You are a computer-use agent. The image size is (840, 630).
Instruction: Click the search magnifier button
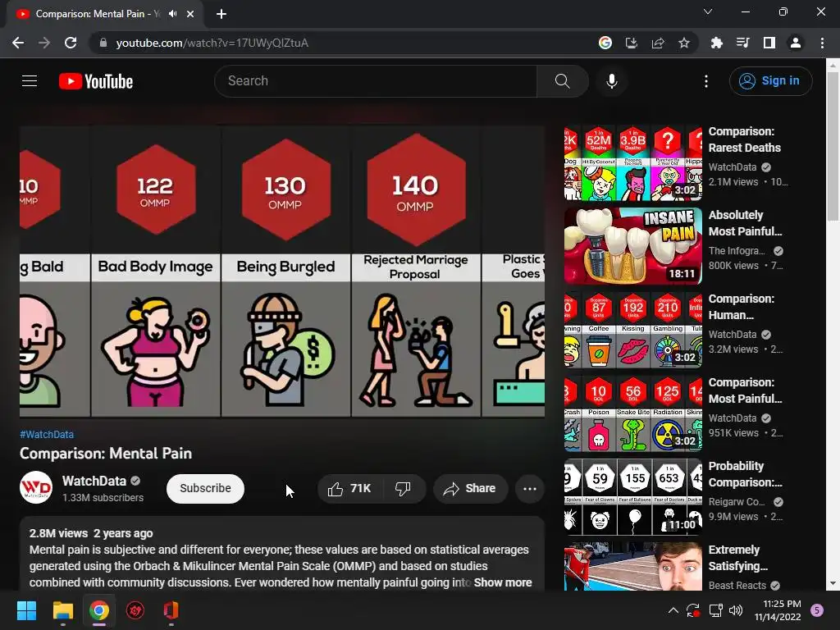[x=563, y=81]
